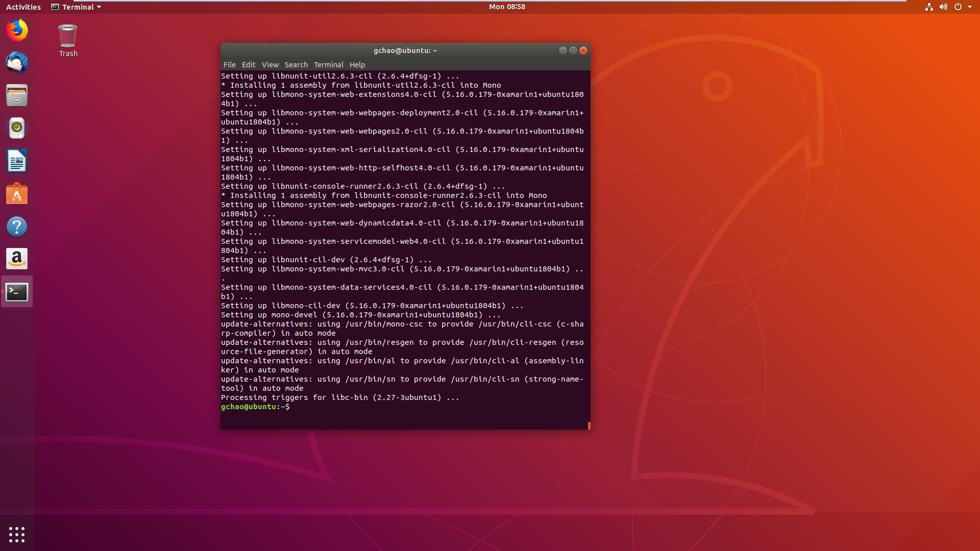Image resolution: width=980 pixels, height=551 pixels.
Task: Click the Help menu item
Action: click(x=357, y=64)
